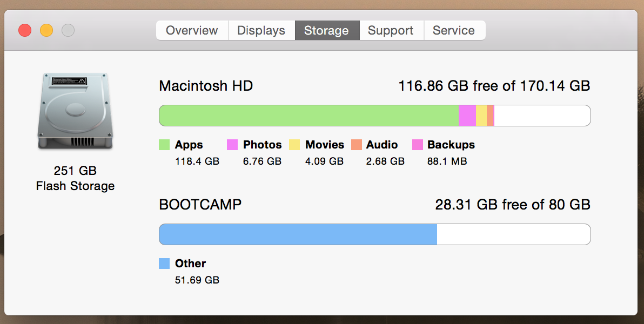Close the About This Mac window
The image size is (644, 324).
25,30
